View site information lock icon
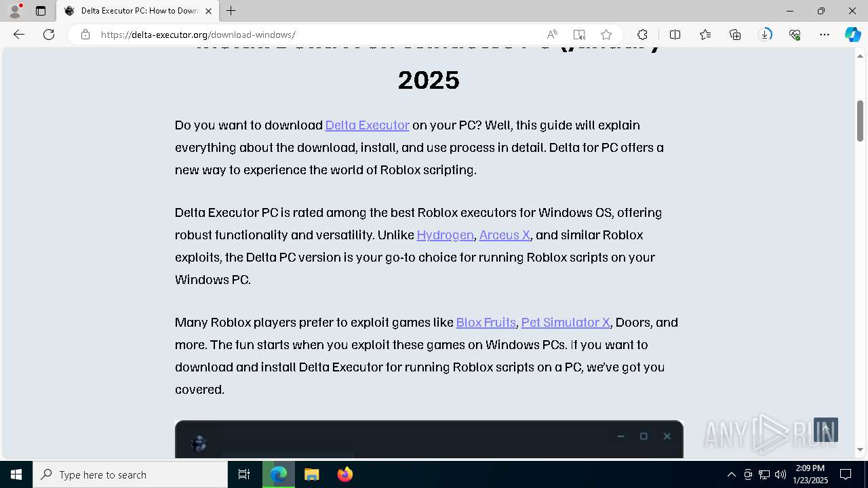 (x=85, y=35)
